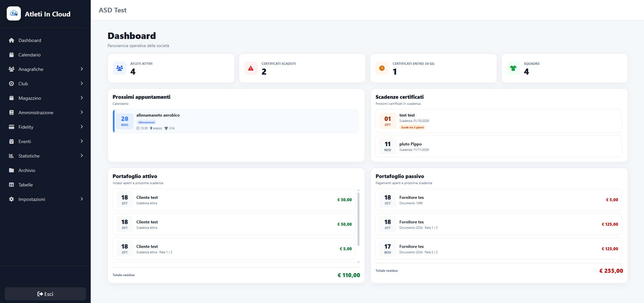Click the Atleti attivi users icon

(120, 68)
